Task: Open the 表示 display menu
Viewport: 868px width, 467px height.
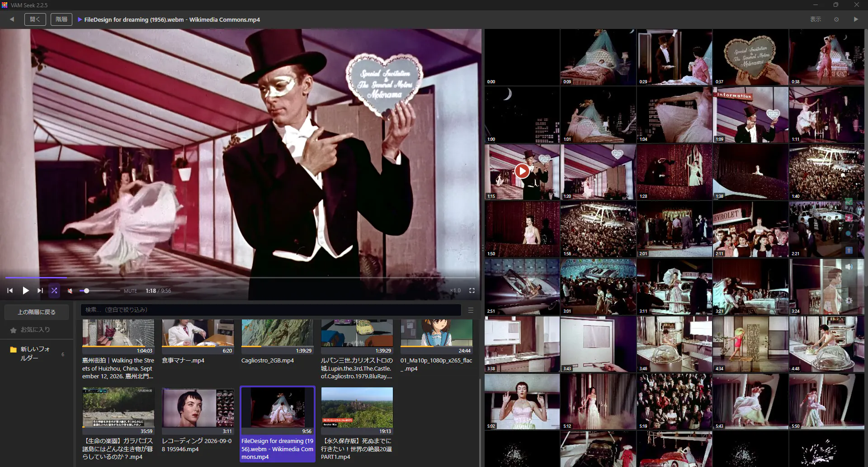Action: click(816, 19)
